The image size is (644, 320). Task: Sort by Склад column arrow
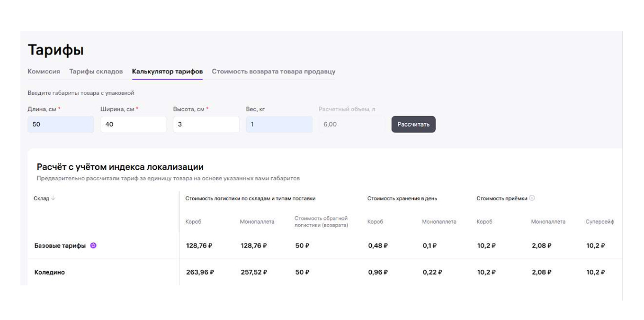[53, 198]
